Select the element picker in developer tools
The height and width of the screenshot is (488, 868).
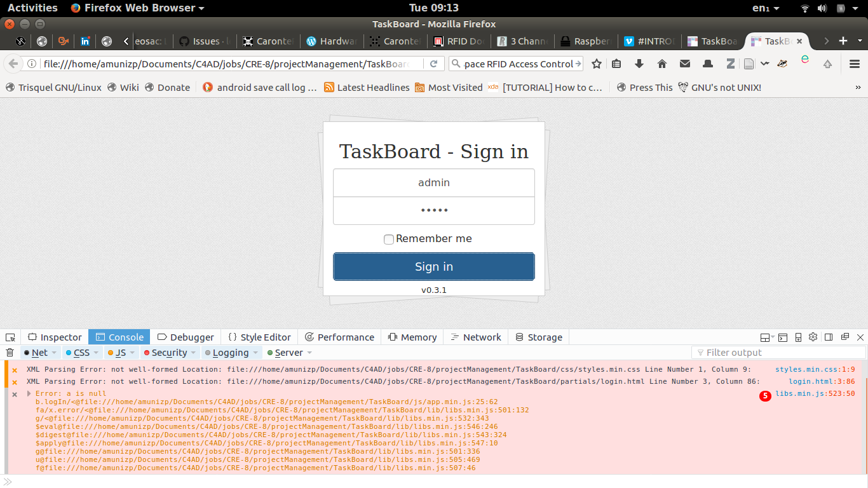pos(10,337)
